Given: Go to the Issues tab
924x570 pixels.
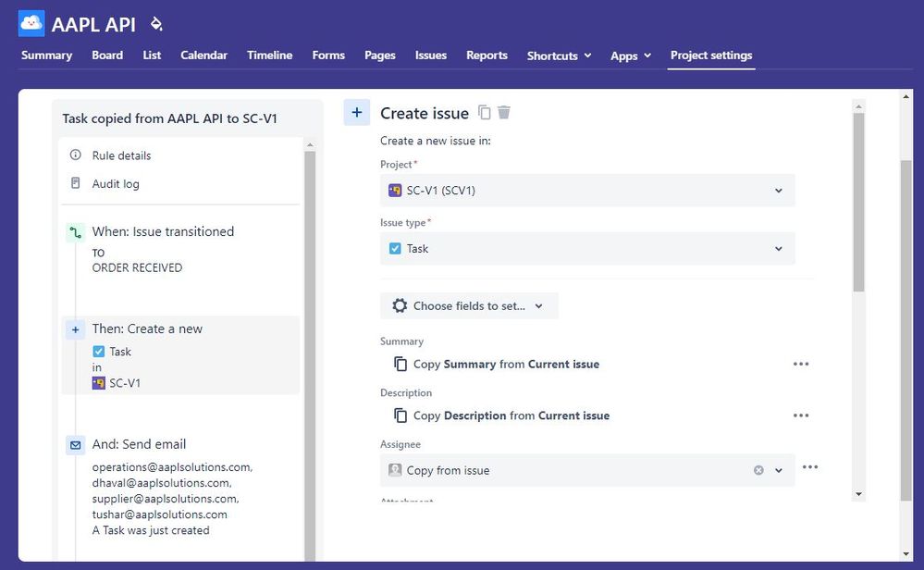Looking at the screenshot, I should click(431, 55).
